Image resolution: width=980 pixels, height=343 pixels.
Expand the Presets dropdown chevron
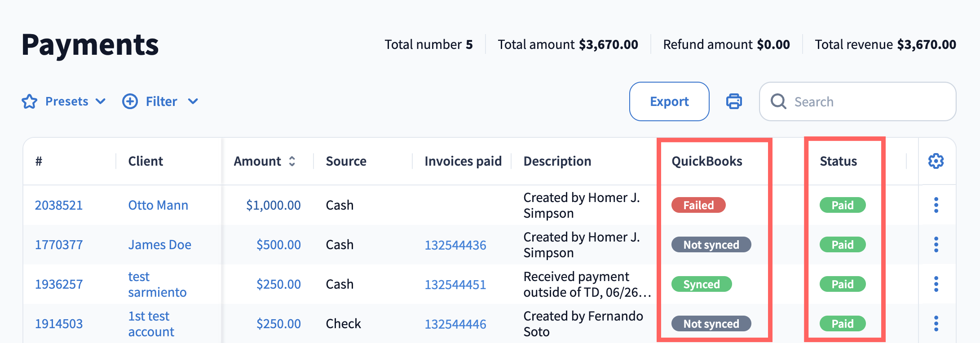(x=101, y=101)
